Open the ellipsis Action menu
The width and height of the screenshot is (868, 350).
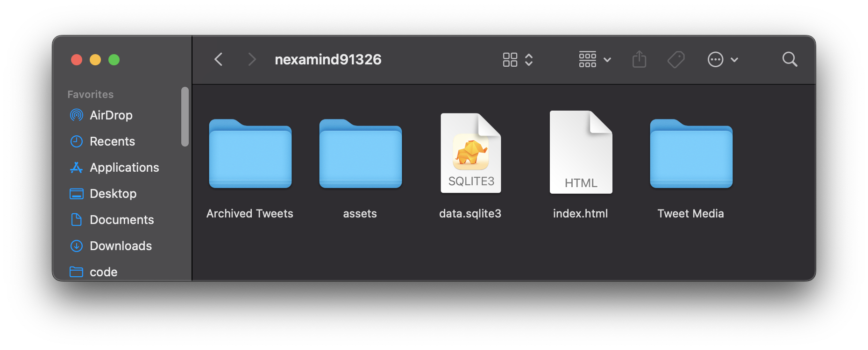(722, 59)
